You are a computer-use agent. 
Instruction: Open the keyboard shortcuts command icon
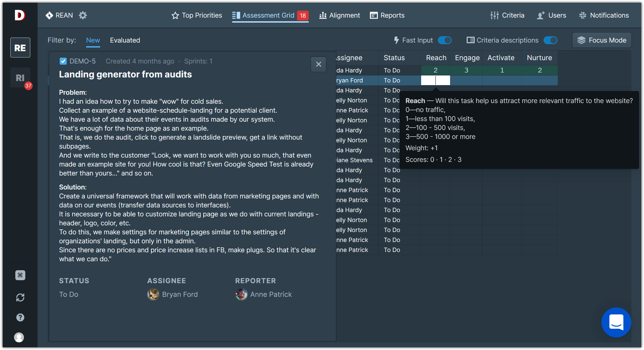pyautogui.click(x=20, y=275)
